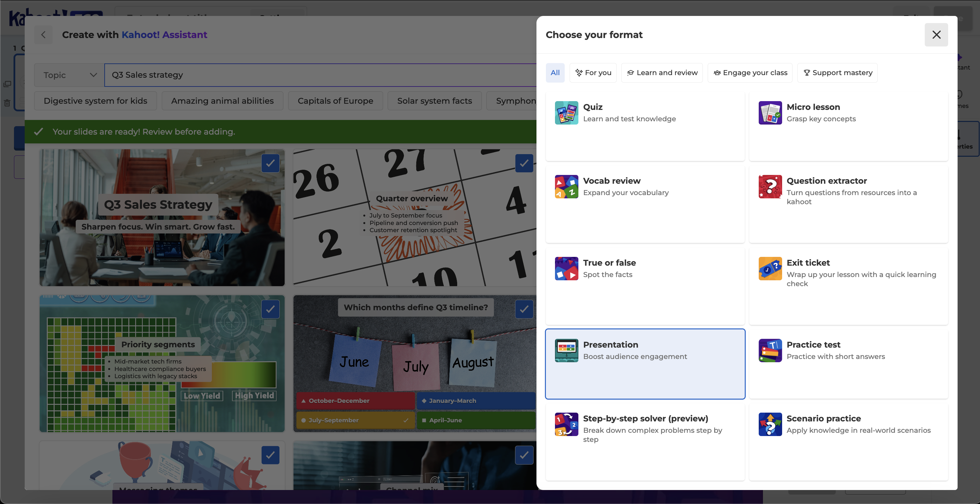Click the people icon on Engage your class
This screenshot has height=504, width=980.
(717, 73)
